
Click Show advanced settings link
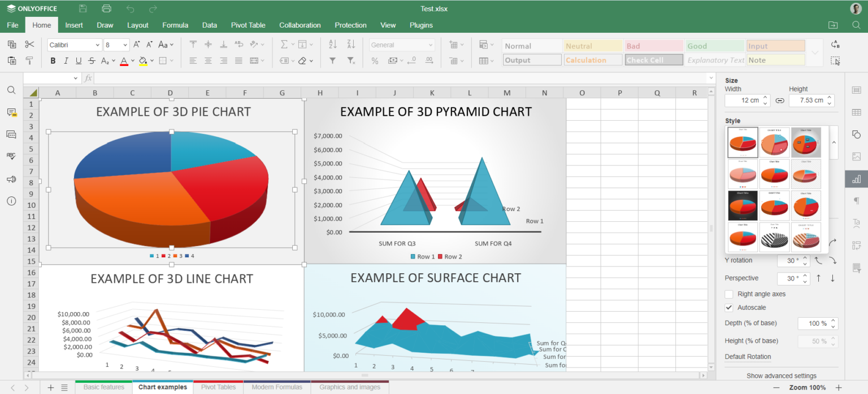click(x=781, y=376)
